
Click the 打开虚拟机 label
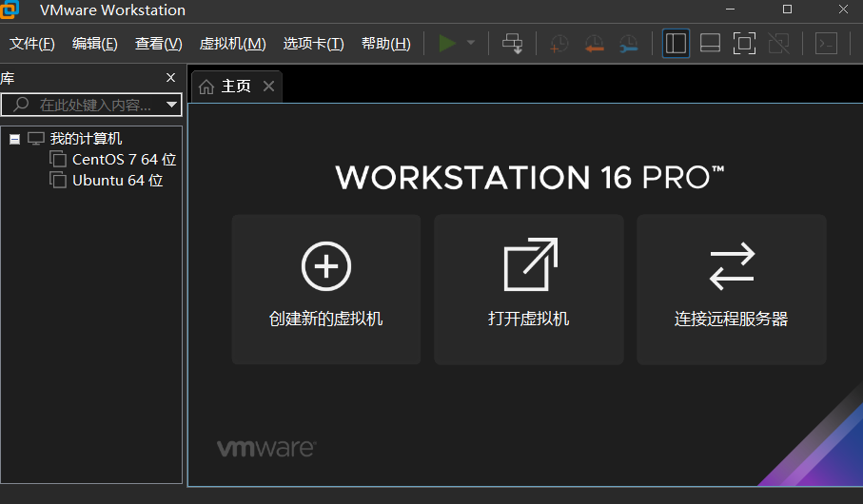(528, 319)
